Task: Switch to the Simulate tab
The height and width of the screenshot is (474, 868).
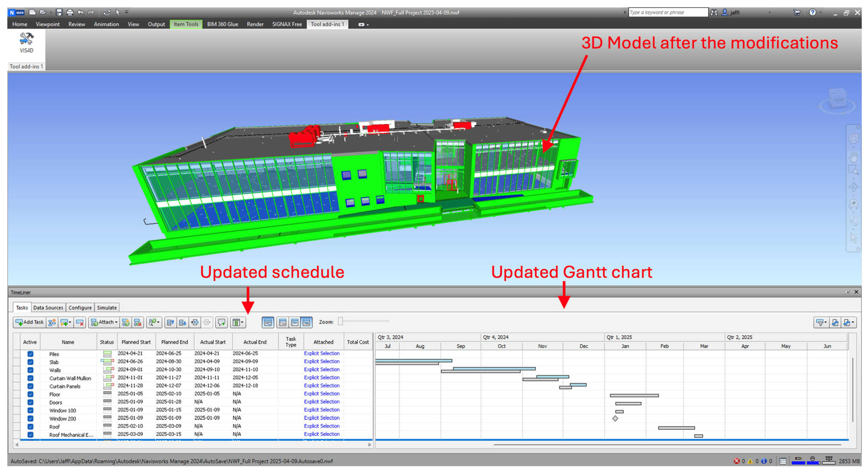Action: pyautogui.click(x=106, y=308)
